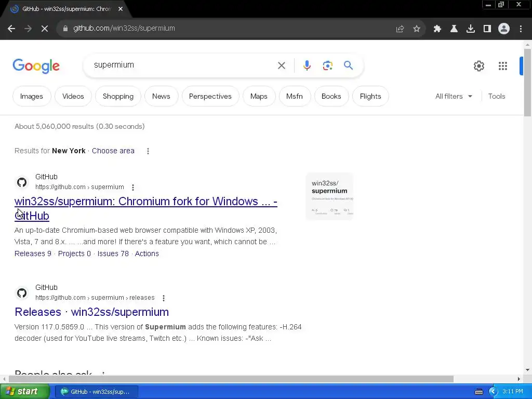
Task: Select the Msfn filter chip
Action: [x=295, y=96]
